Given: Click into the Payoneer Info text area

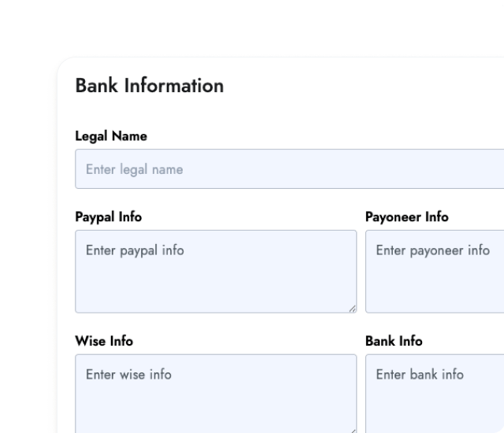Looking at the screenshot, I should pos(435,272).
